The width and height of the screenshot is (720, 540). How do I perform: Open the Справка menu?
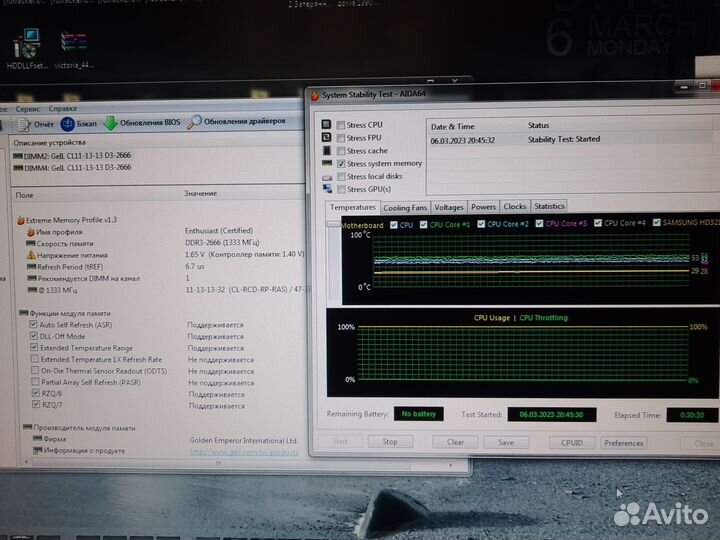coord(62,108)
